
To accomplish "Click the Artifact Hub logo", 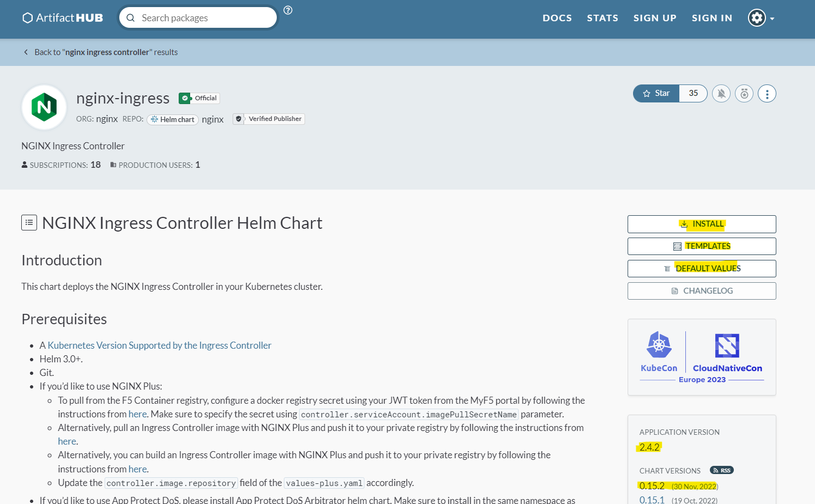I will (x=63, y=18).
